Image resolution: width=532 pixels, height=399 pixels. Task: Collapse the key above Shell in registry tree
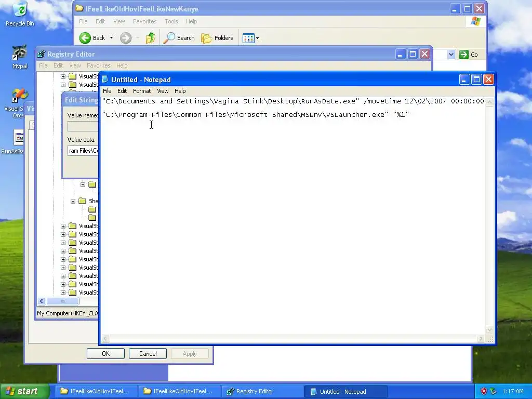(83, 184)
